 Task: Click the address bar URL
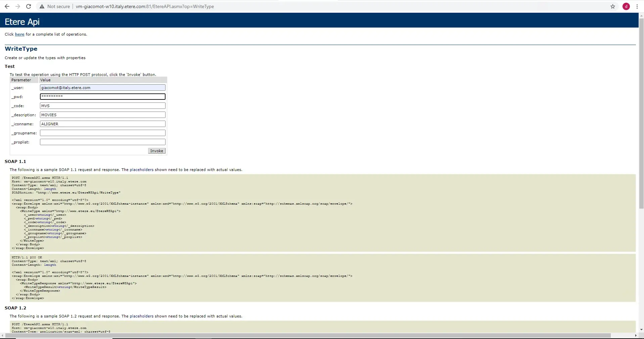145,6
